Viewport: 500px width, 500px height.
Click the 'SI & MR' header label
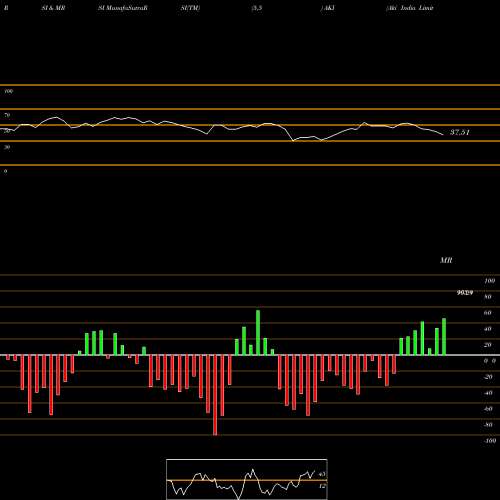(53, 8)
